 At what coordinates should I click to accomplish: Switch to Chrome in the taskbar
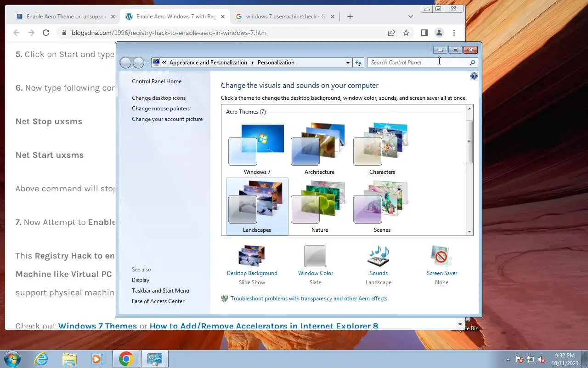tap(126, 359)
